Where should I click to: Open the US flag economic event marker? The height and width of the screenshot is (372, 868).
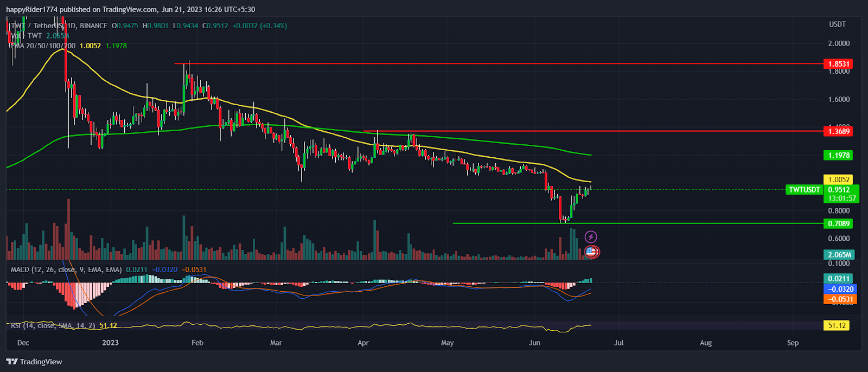click(591, 252)
